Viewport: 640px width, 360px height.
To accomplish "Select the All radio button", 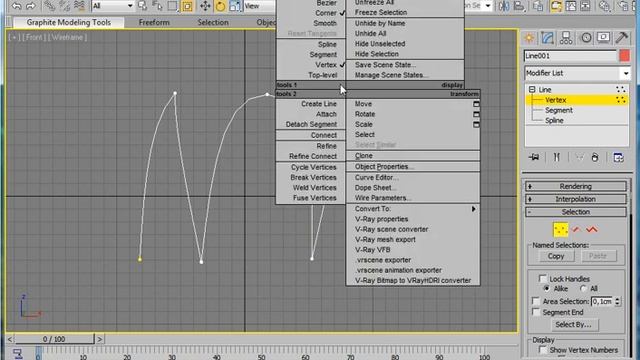I will coord(583,289).
